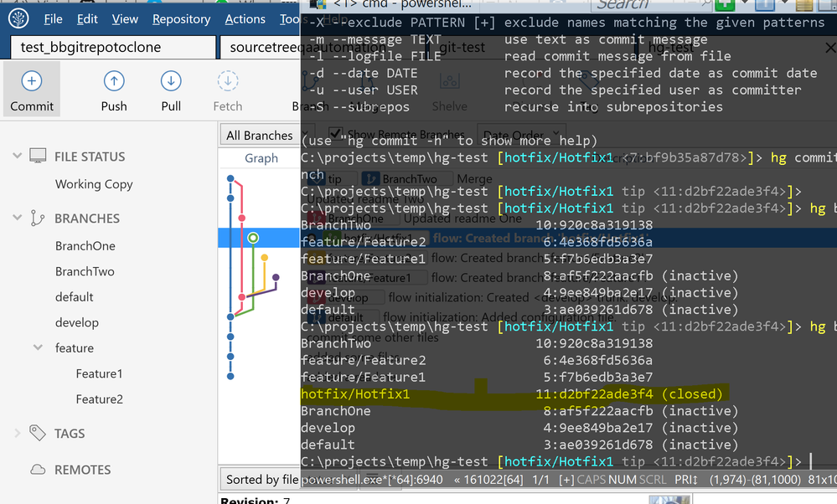Image resolution: width=837 pixels, height=504 pixels.
Task: Click the REMOTES cloud icon
Action: point(38,470)
